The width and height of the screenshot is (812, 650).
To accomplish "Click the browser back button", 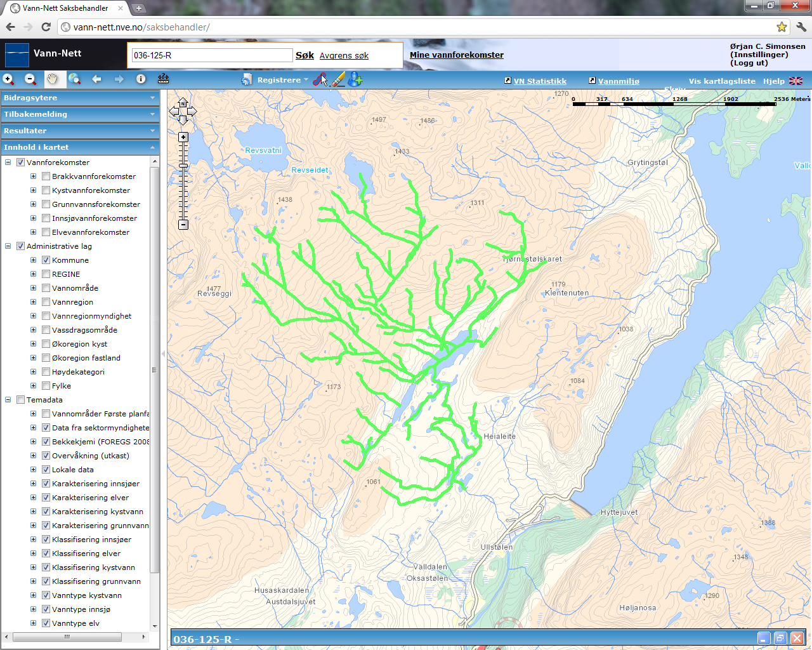I will (x=10, y=27).
